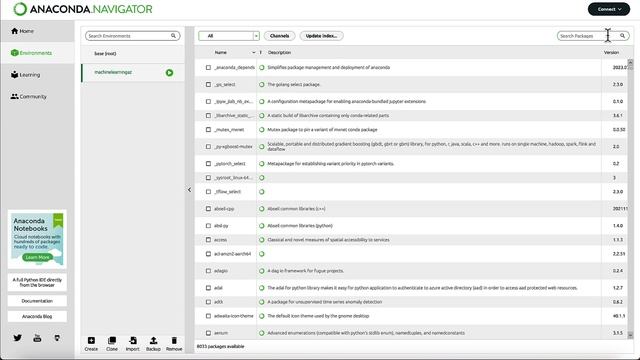Check the adtk package checkbox
The height and width of the screenshot is (360, 640).
point(208,302)
